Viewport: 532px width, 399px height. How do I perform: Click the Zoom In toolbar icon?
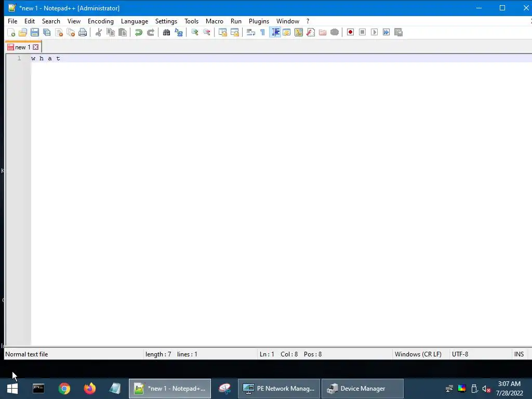coord(194,33)
